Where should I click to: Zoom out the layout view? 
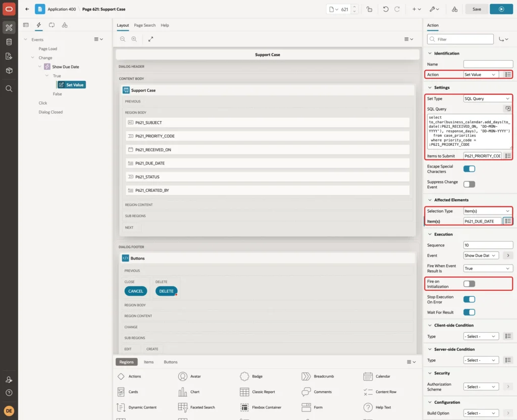click(x=123, y=39)
